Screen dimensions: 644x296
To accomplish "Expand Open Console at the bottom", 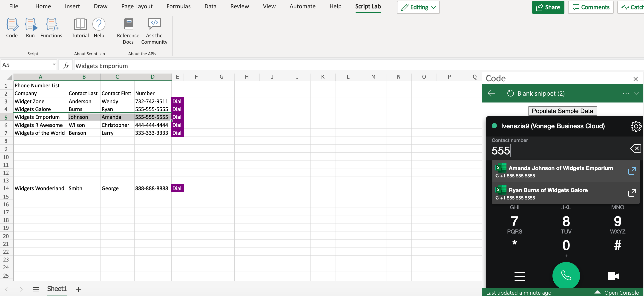I will [x=616, y=293].
